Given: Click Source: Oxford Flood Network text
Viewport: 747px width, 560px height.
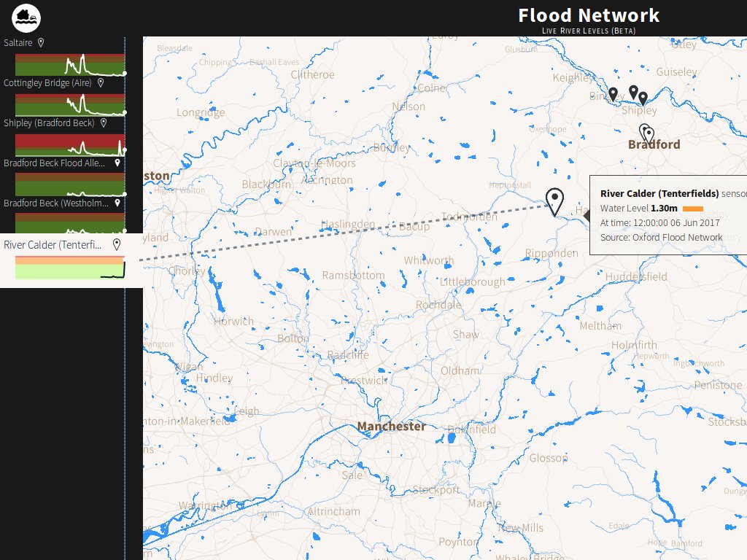Looking at the screenshot, I should pos(661,237).
